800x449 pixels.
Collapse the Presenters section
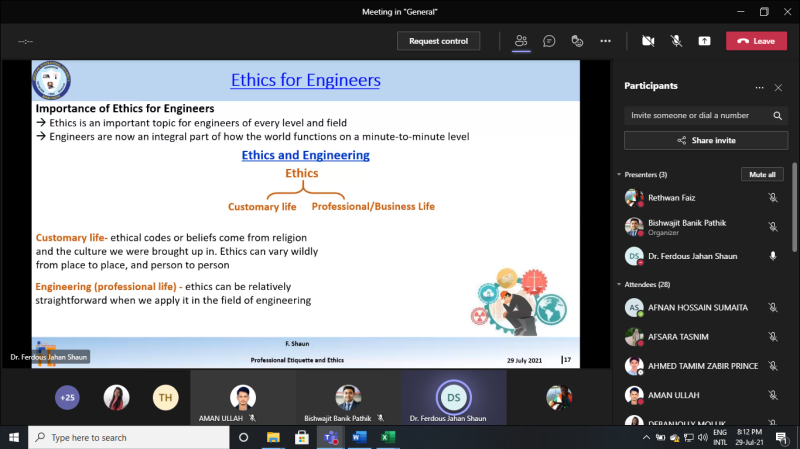coord(619,175)
